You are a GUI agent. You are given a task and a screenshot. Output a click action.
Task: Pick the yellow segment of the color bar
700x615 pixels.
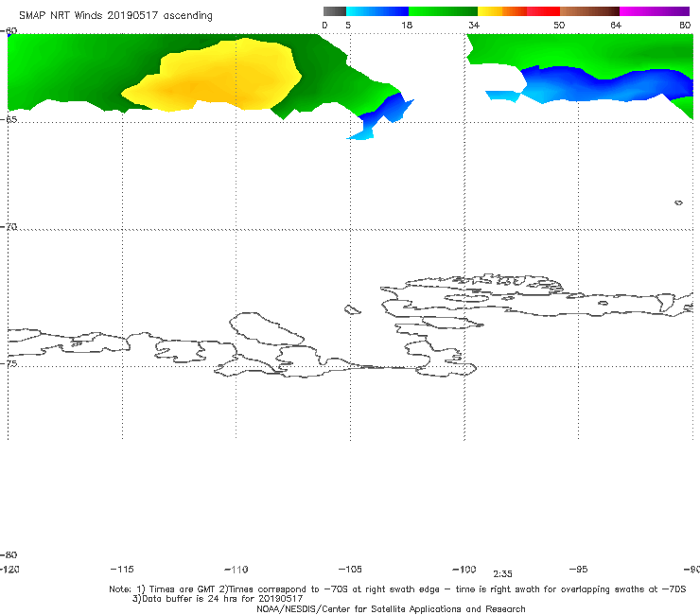490,11
